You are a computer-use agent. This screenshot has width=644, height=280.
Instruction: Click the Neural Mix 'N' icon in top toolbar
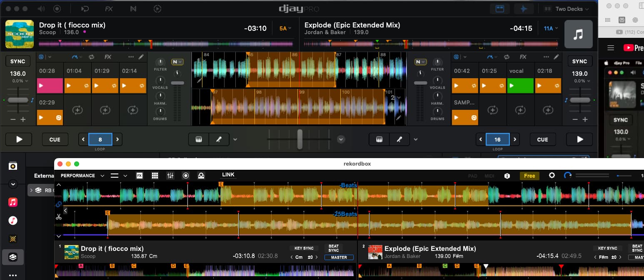point(133,8)
